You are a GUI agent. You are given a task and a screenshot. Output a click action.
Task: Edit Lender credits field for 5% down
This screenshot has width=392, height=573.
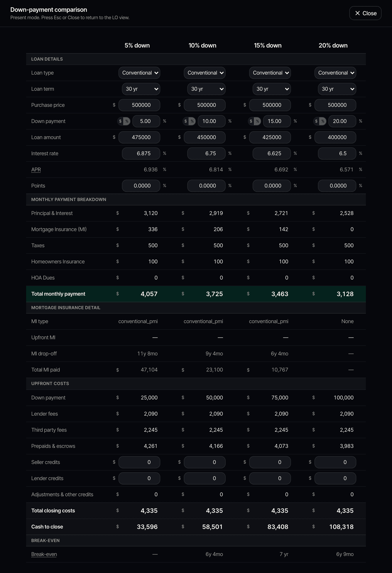tap(139, 478)
